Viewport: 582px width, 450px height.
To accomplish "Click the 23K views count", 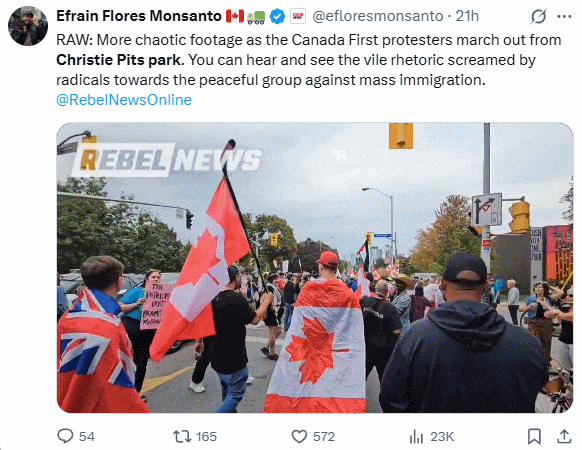I will click(442, 437).
